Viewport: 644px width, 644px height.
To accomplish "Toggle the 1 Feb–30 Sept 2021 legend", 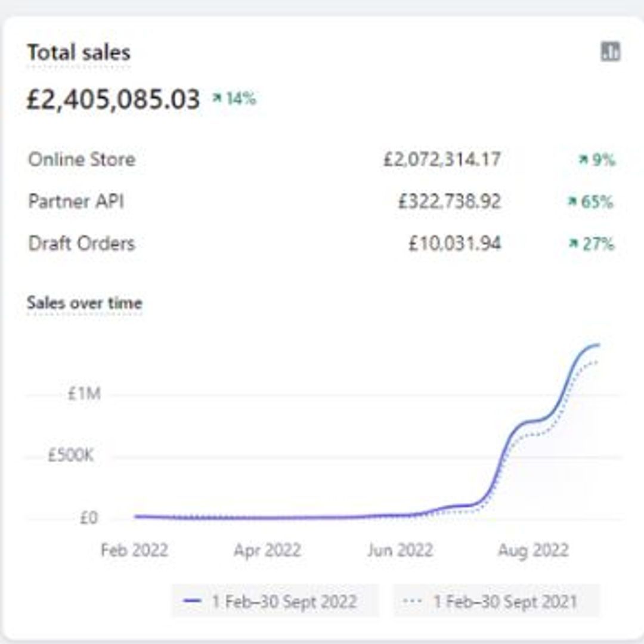I will click(x=496, y=601).
